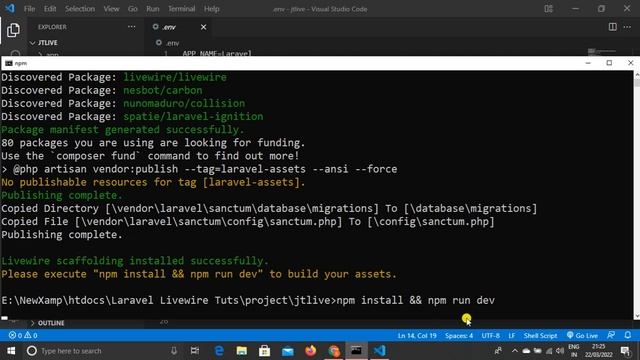Open the Explorer panel more actions ellipsis
This screenshot has width=640, height=360.
click(131, 27)
